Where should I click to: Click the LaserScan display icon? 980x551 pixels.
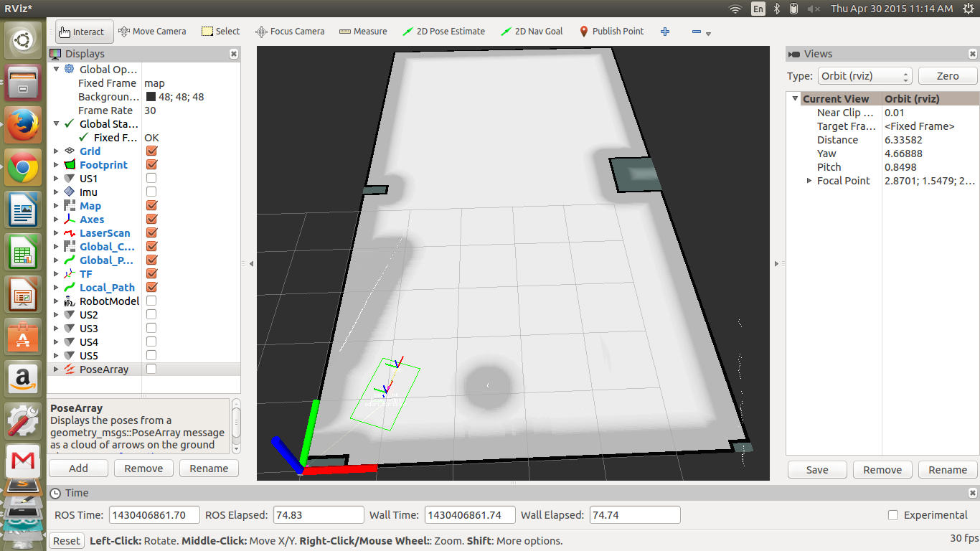(70, 233)
